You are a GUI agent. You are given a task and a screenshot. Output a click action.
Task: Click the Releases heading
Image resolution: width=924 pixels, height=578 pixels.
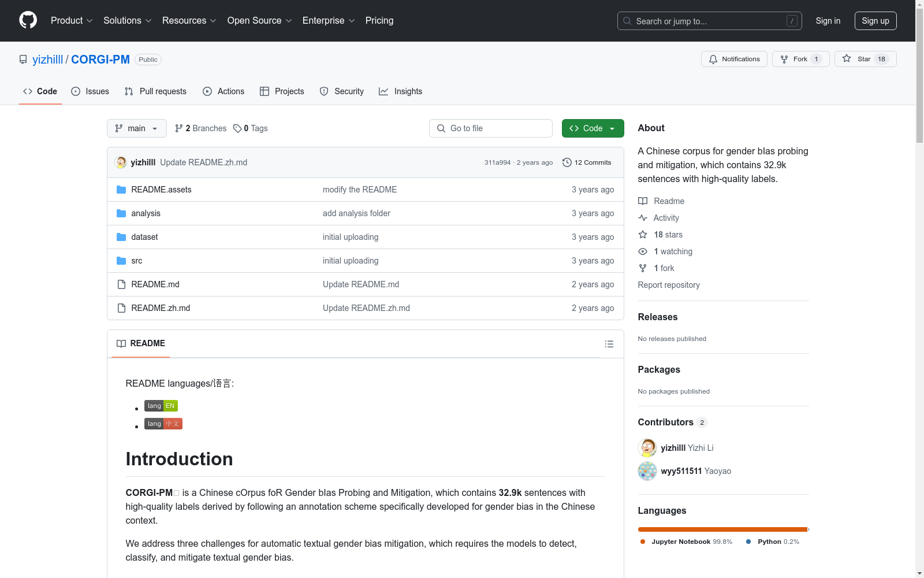(658, 317)
